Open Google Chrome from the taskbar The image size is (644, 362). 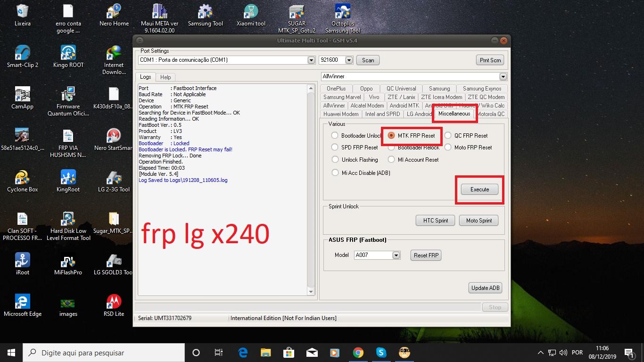click(358, 353)
